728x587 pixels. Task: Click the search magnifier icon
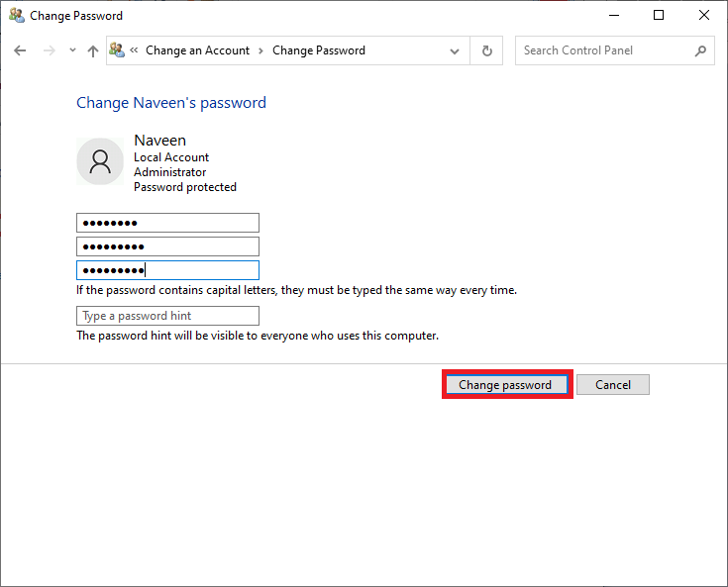(x=700, y=50)
